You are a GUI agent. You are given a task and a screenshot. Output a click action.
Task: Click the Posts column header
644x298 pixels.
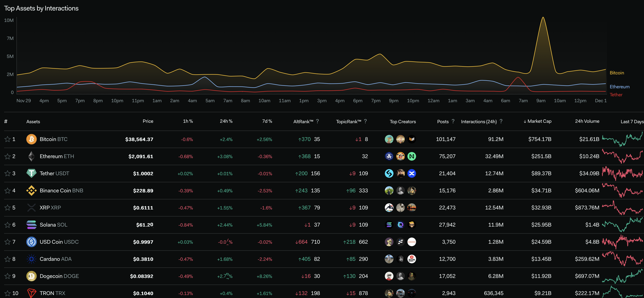click(443, 121)
